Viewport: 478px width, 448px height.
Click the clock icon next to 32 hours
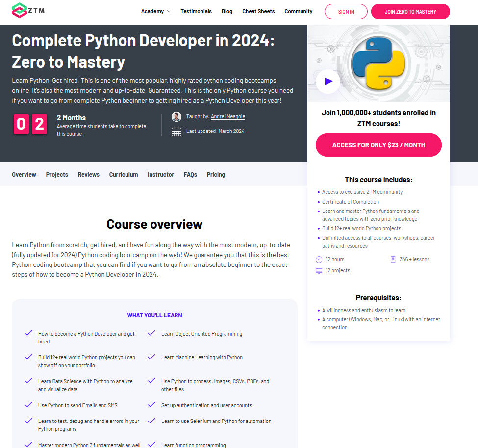(x=319, y=260)
